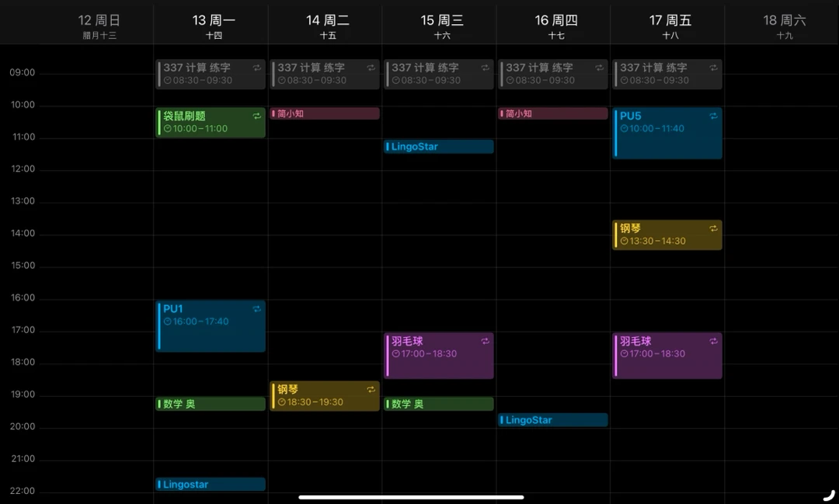Click the 20:00 time label

(23, 427)
